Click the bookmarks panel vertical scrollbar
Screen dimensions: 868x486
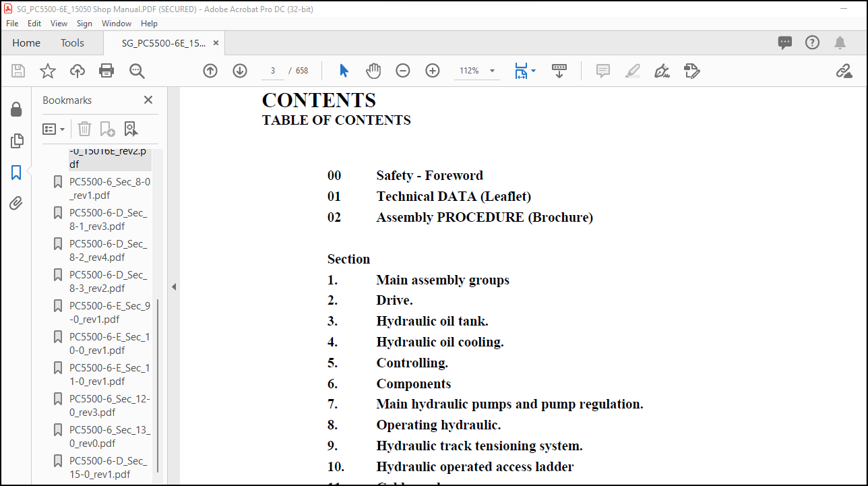[x=158, y=386]
